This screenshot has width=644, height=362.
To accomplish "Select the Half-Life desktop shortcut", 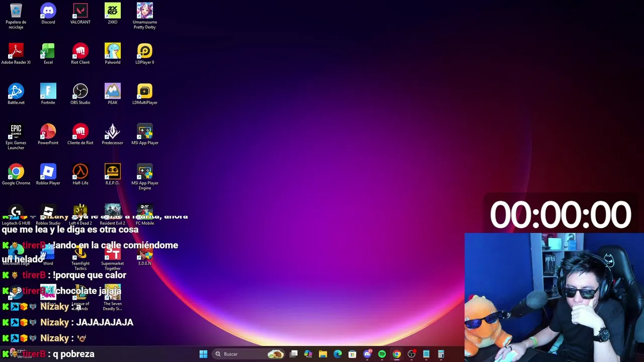I will point(80,174).
